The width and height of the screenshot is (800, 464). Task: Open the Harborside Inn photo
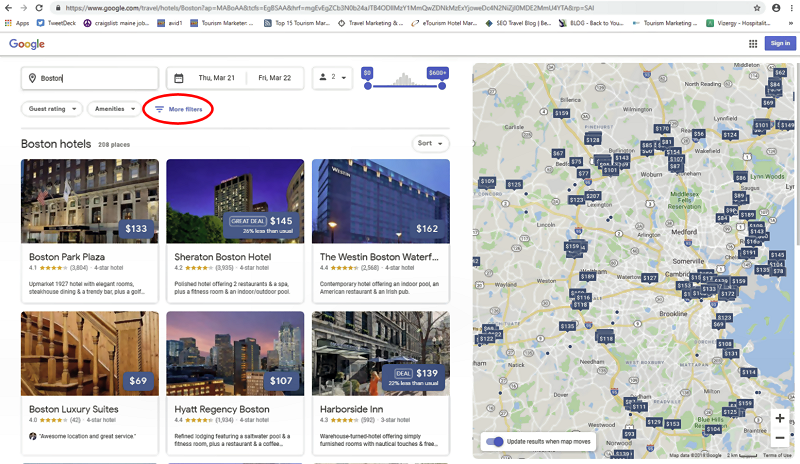coord(381,353)
